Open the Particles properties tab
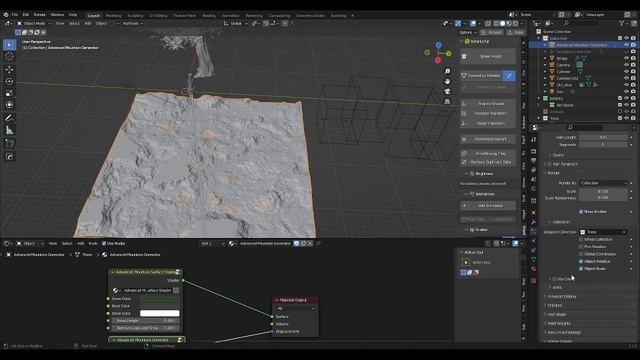The image size is (640, 360). pyautogui.click(x=533, y=231)
